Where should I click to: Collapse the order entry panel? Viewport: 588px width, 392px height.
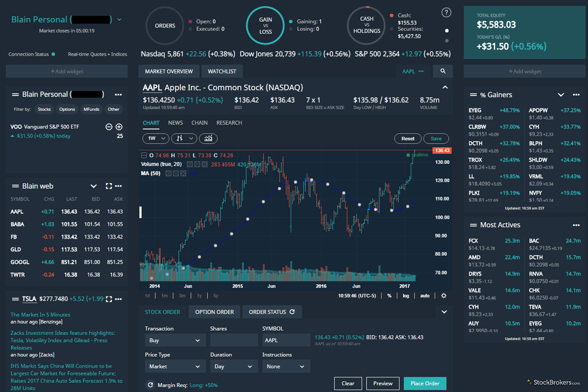[444, 312]
